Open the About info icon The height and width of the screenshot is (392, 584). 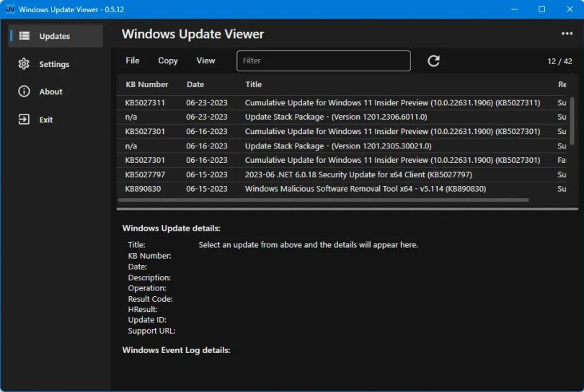[x=24, y=92]
